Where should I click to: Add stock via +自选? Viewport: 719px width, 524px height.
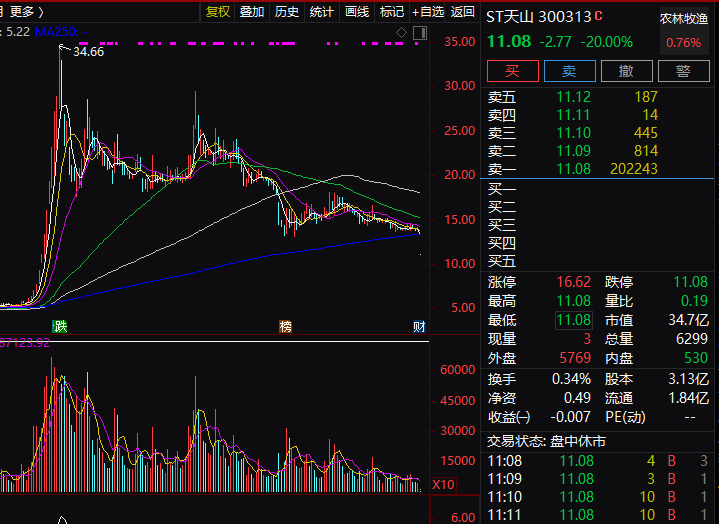tap(427, 11)
